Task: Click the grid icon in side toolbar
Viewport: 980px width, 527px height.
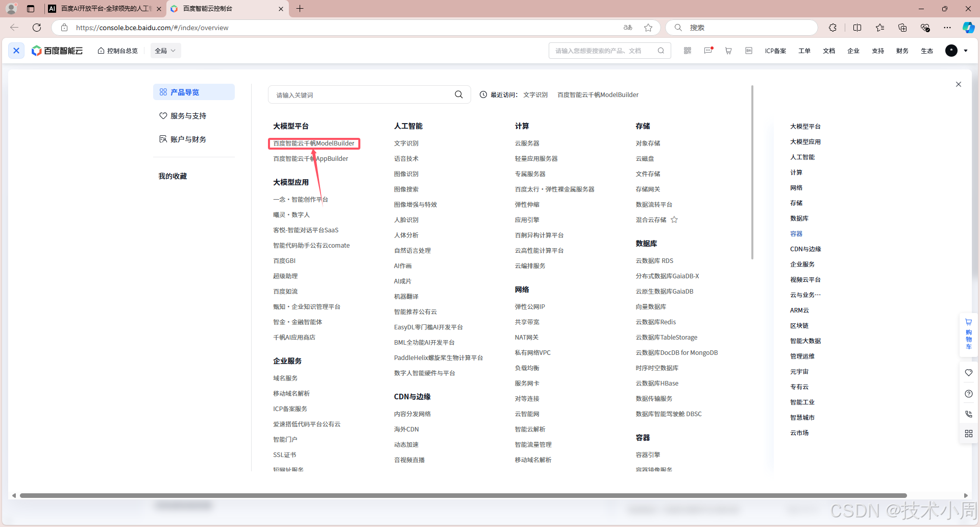Action: pyautogui.click(x=968, y=434)
